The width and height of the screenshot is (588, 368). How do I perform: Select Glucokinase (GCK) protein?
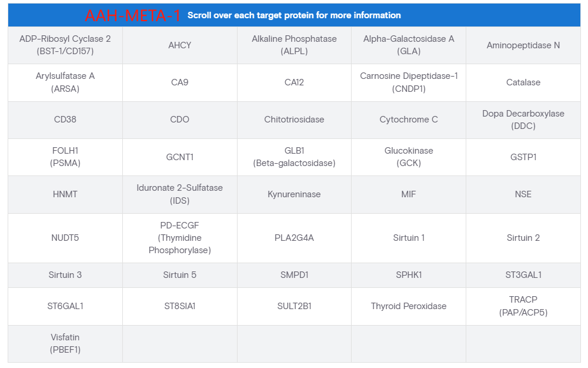(x=409, y=157)
